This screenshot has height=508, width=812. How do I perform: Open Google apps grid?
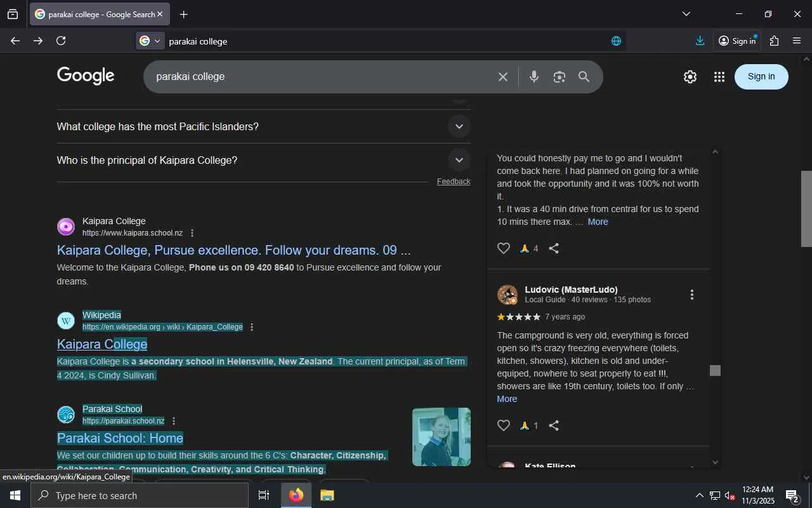(719, 77)
